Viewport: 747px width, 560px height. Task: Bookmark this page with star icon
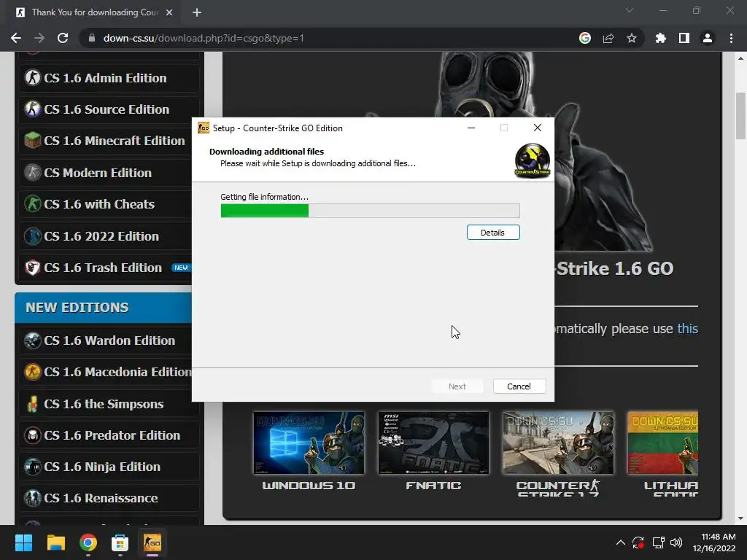[631, 38]
